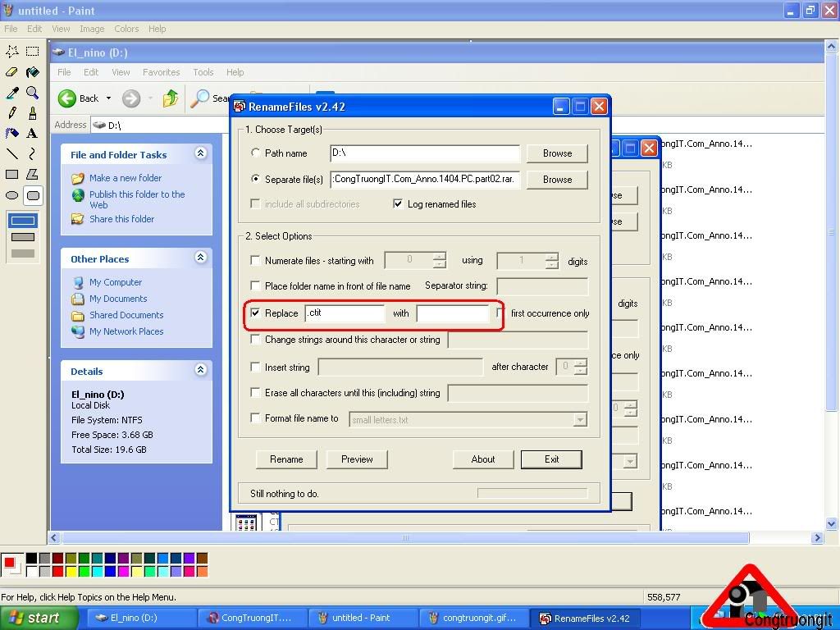Collapse the File and Folder Tasks panel

pos(201,153)
